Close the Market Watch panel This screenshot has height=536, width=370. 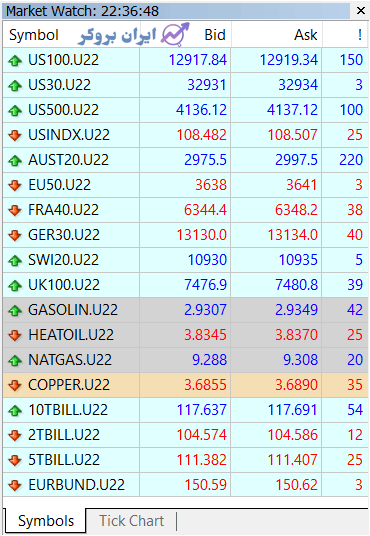(x=360, y=11)
